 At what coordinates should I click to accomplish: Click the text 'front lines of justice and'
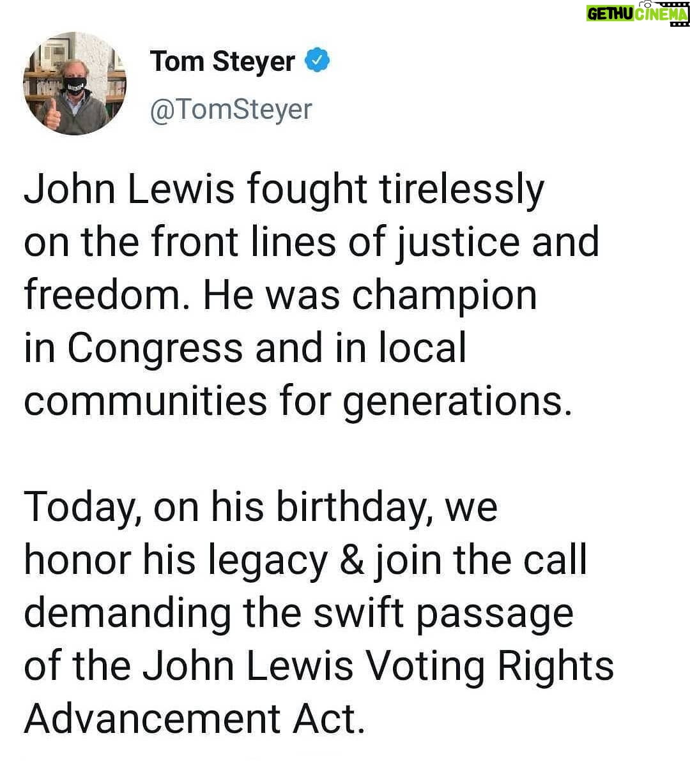375,243
